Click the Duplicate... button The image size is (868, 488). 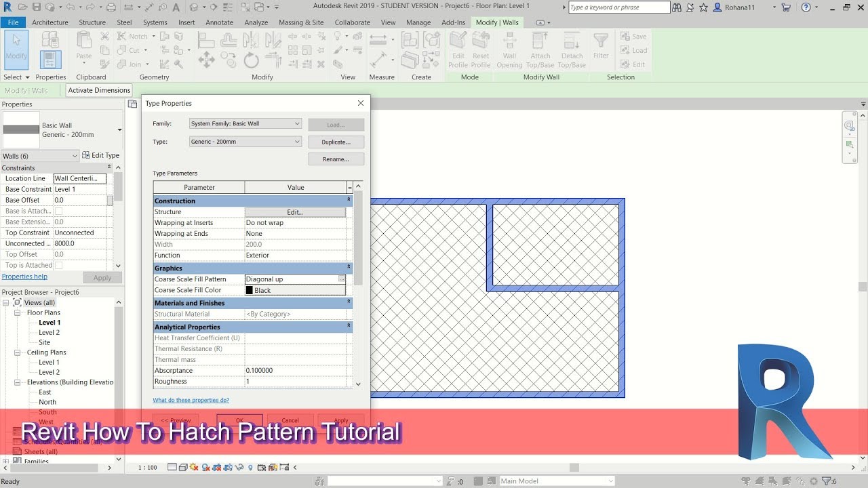point(336,142)
